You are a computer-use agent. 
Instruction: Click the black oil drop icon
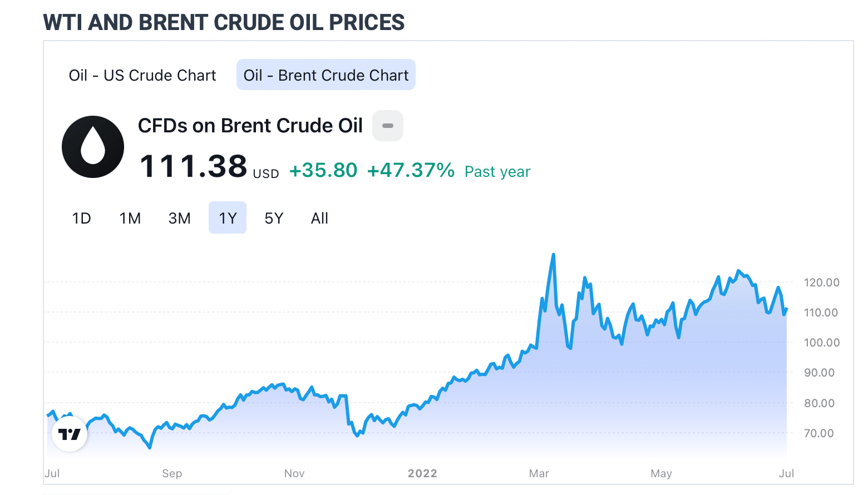(x=93, y=147)
